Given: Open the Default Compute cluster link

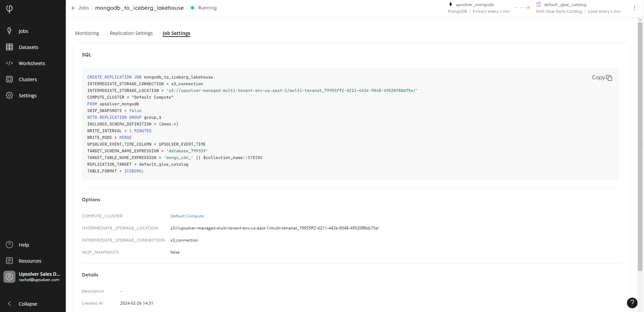Looking at the screenshot, I should [187, 216].
